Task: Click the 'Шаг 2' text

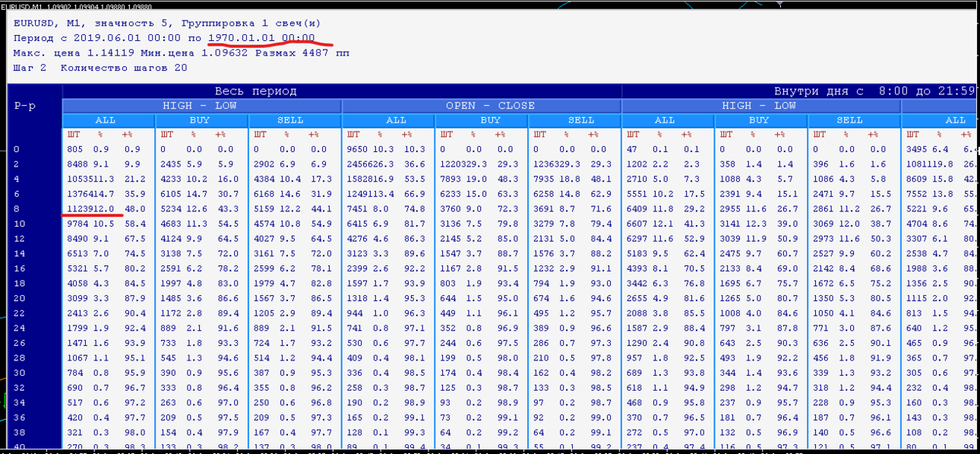Action: coord(30,68)
